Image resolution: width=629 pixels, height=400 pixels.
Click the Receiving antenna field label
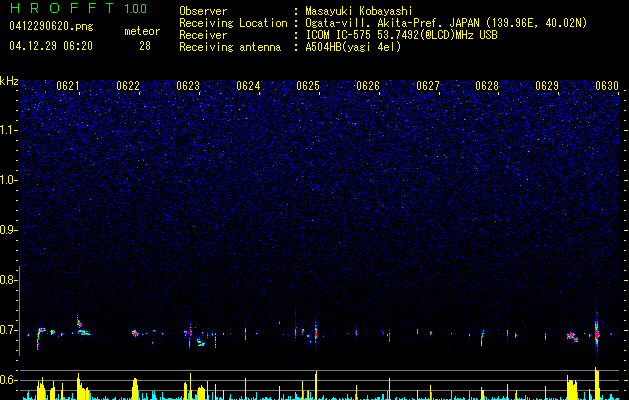230,47
